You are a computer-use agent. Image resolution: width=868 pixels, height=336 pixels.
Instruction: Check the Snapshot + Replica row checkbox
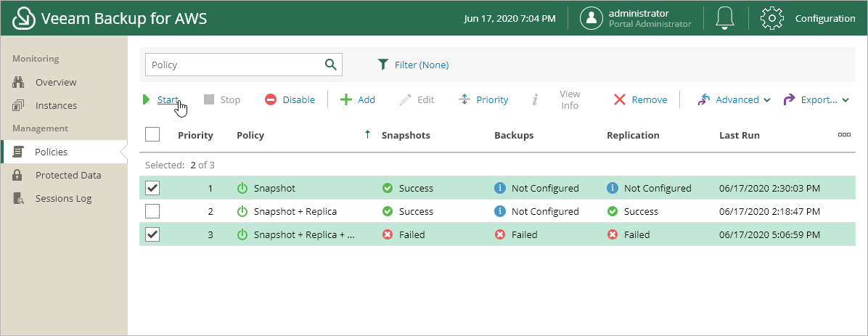(x=152, y=211)
